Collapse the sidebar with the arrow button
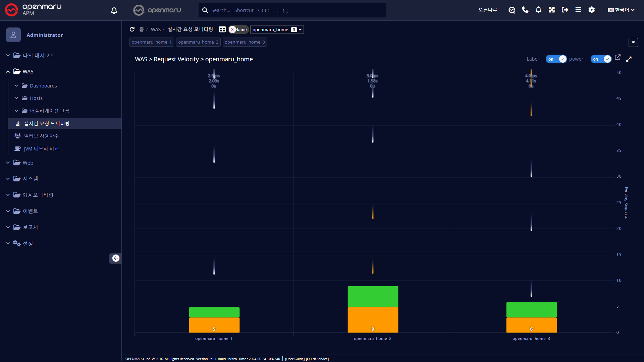Image resolution: width=644 pixels, height=362 pixels. click(x=116, y=258)
